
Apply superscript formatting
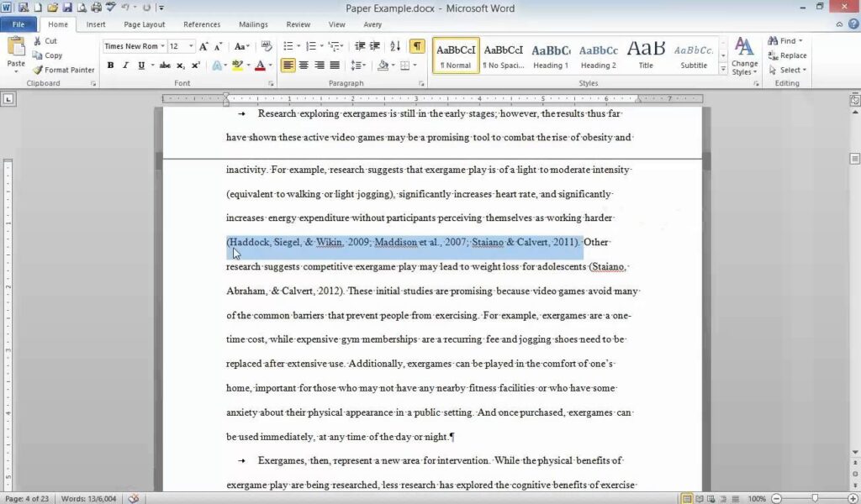click(x=195, y=66)
